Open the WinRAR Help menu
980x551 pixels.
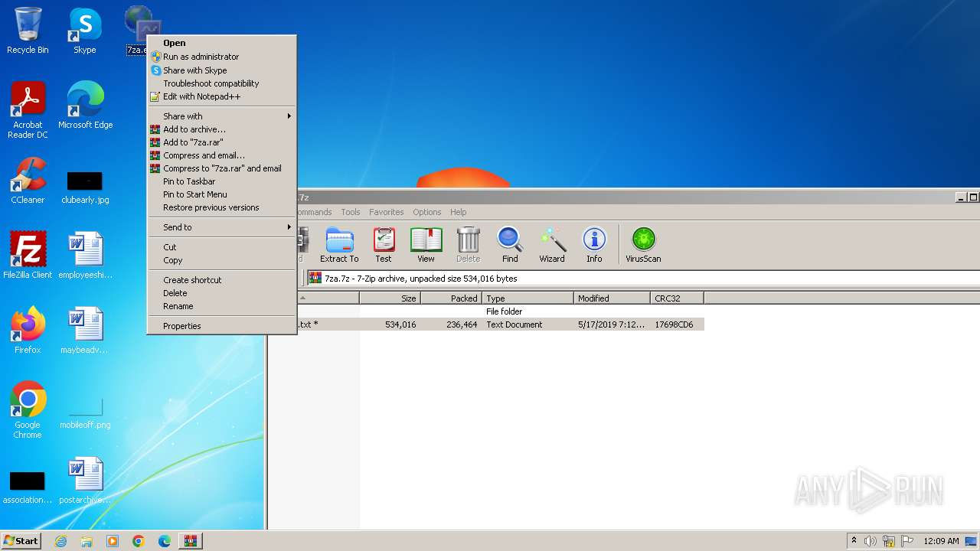click(459, 212)
